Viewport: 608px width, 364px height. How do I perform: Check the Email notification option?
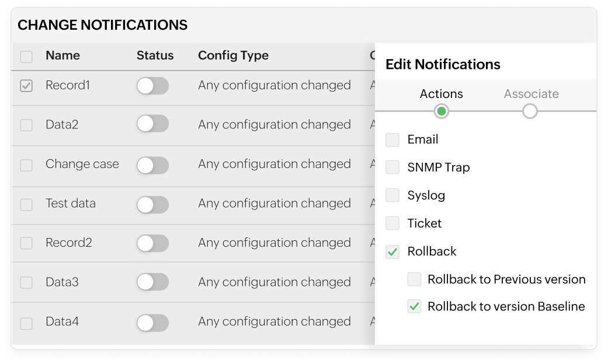(392, 139)
